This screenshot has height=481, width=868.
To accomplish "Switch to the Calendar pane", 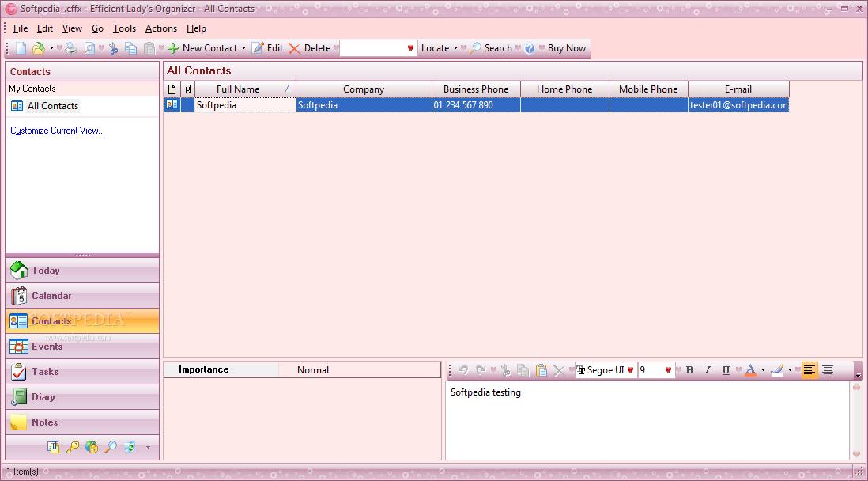I will (x=82, y=296).
